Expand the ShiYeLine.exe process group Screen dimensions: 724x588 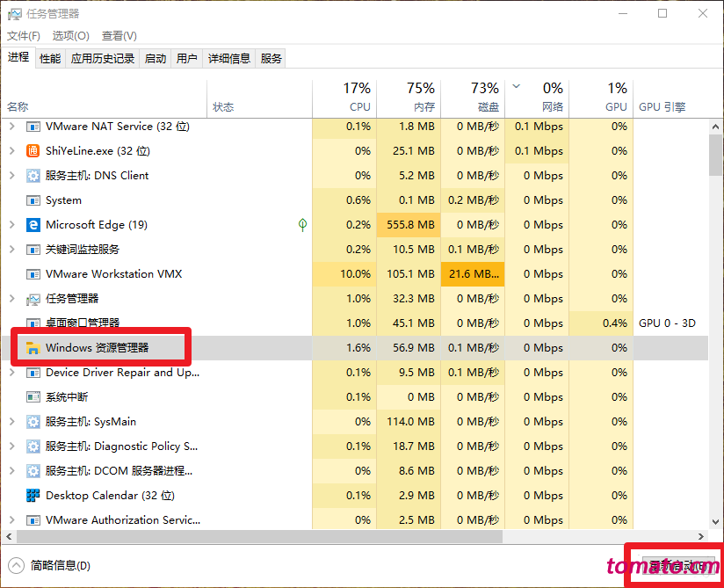12,150
